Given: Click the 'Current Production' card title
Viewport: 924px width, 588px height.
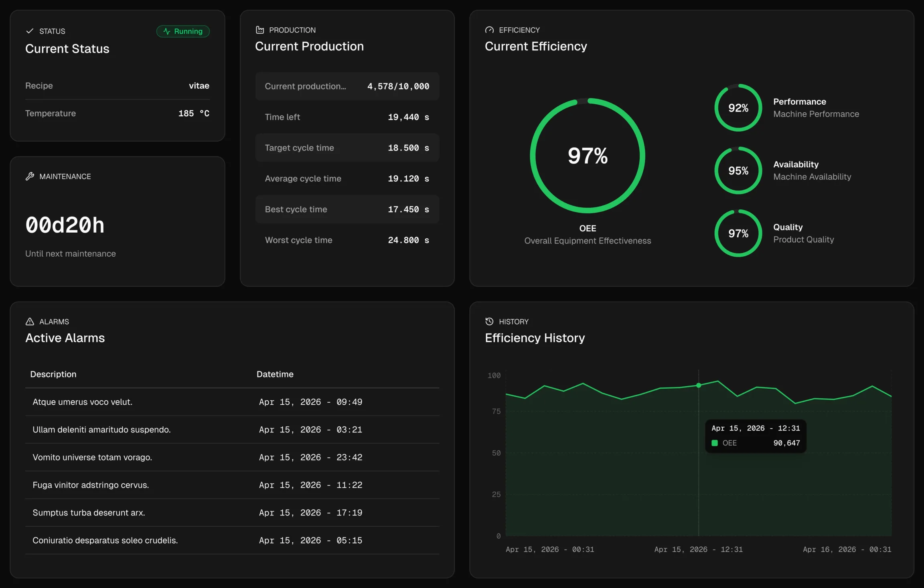Looking at the screenshot, I should pyautogui.click(x=310, y=46).
